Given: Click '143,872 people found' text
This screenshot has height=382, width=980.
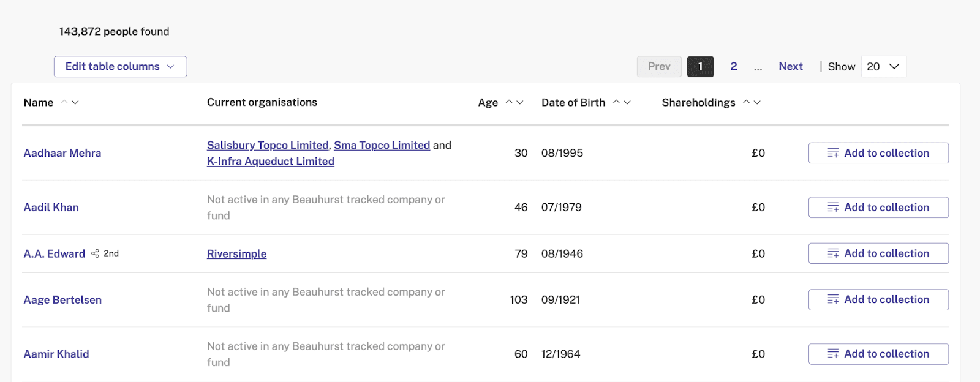Looking at the screenshot, I should coord(115,31).
